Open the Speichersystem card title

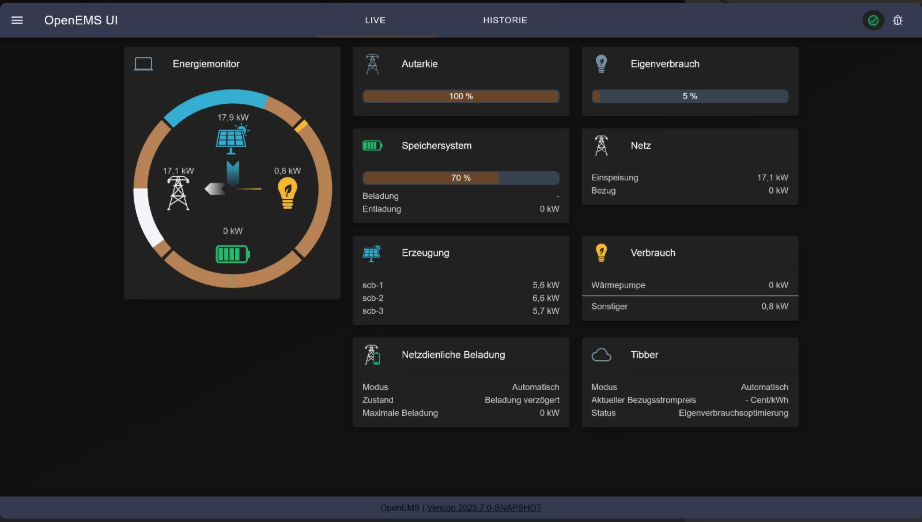(x=436, y=146)
